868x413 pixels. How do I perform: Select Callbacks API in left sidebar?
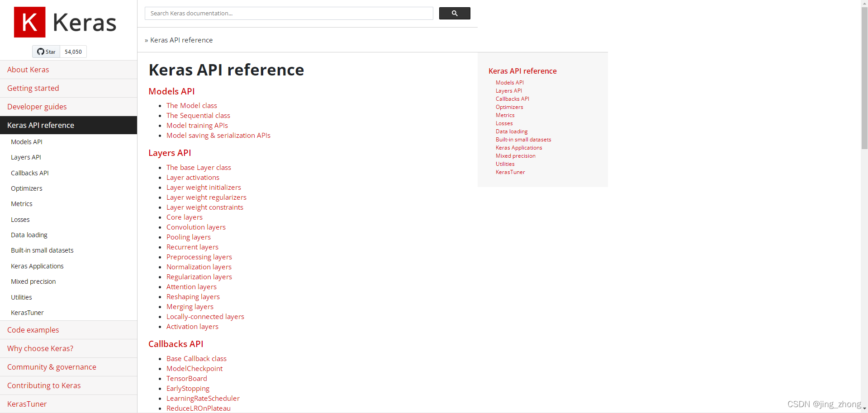tap(30, 173)
